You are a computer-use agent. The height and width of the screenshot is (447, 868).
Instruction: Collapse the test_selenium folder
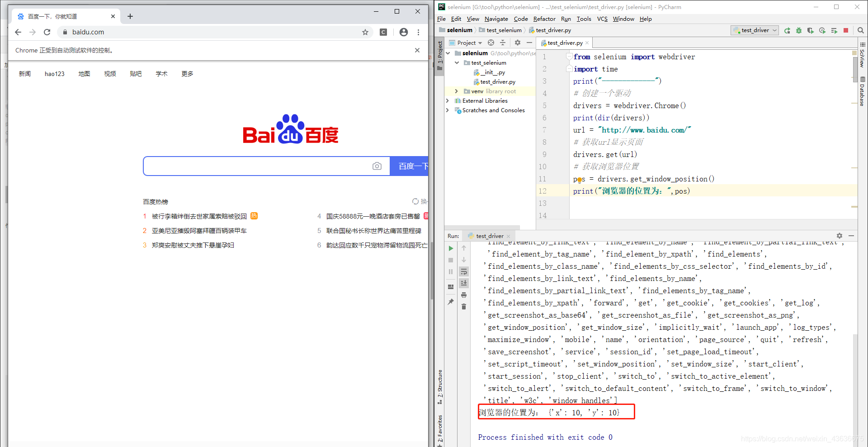pyautogui.click(x=457, y=62)
